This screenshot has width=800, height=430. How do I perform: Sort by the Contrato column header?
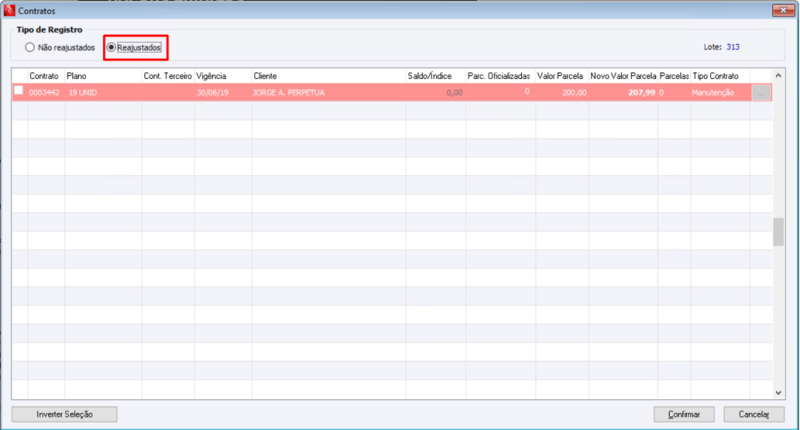[46, 76]
